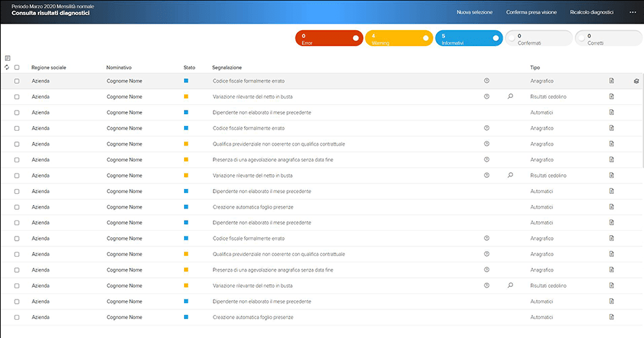Select 'Automatici' in the last Creazione automatica row
The image size is (644, 338).
pos(541,317)
